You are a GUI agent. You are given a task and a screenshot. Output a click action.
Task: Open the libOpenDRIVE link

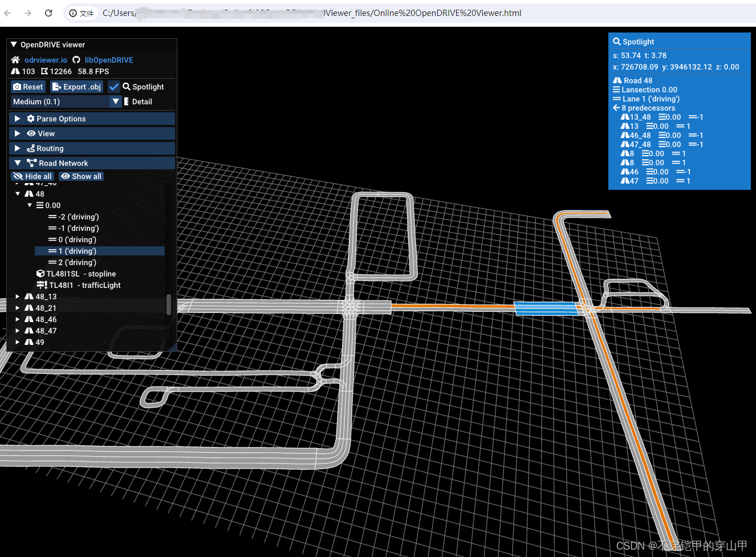tap(109, 60)
